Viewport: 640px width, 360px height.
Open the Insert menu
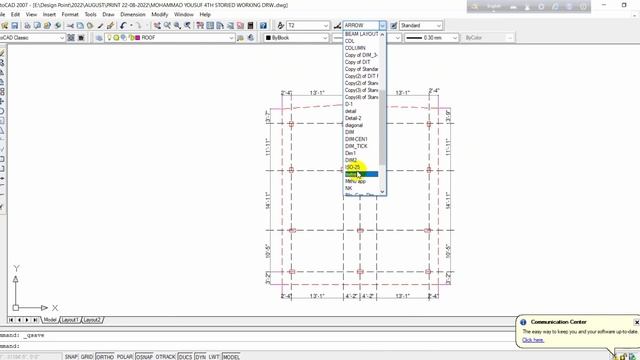[x=49, y=14]
